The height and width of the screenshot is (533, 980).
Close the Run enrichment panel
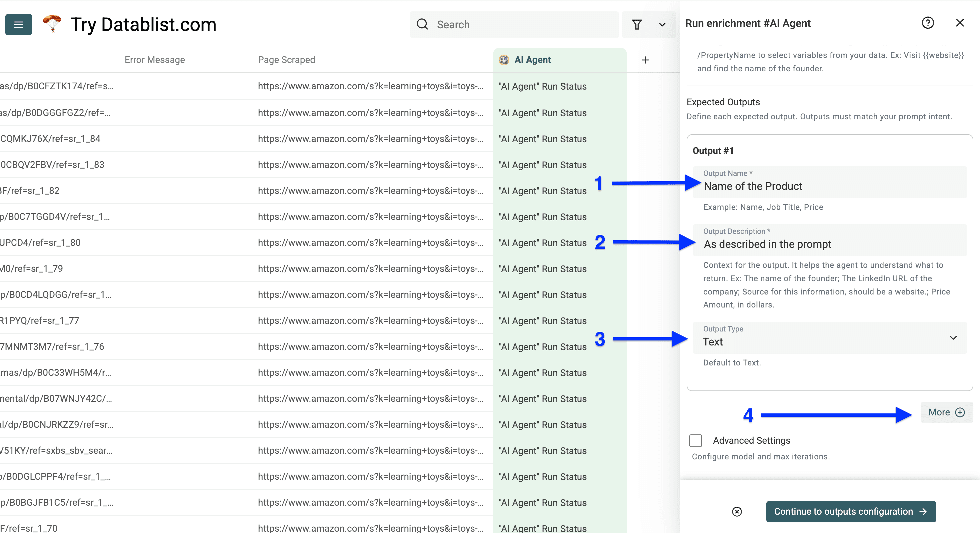coord(960,23)
